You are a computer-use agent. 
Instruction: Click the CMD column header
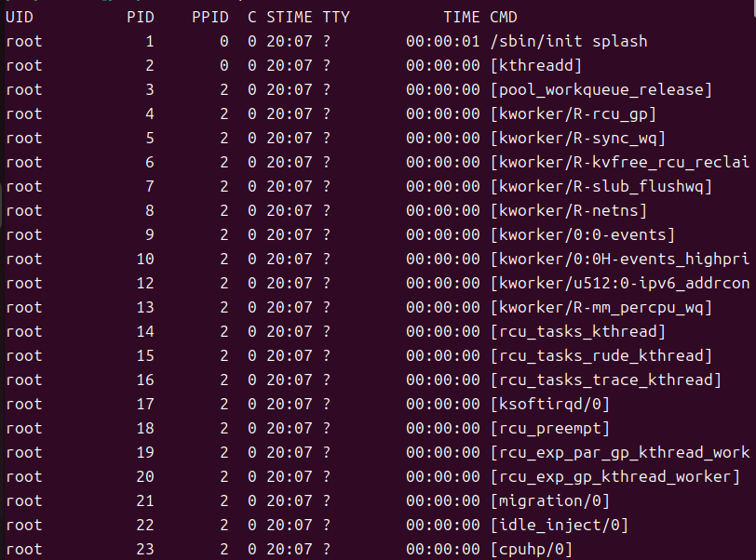click(504, 17)
